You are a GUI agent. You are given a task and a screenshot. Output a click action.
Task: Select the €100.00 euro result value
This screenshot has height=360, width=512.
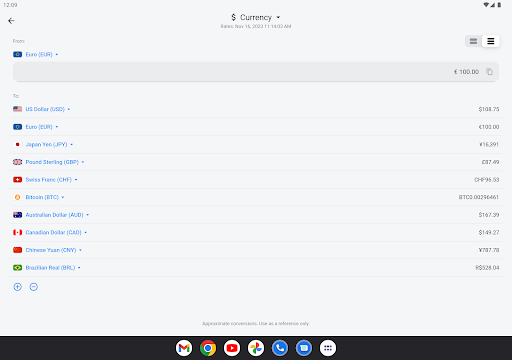pyautogui.click(x=489, y=127)
